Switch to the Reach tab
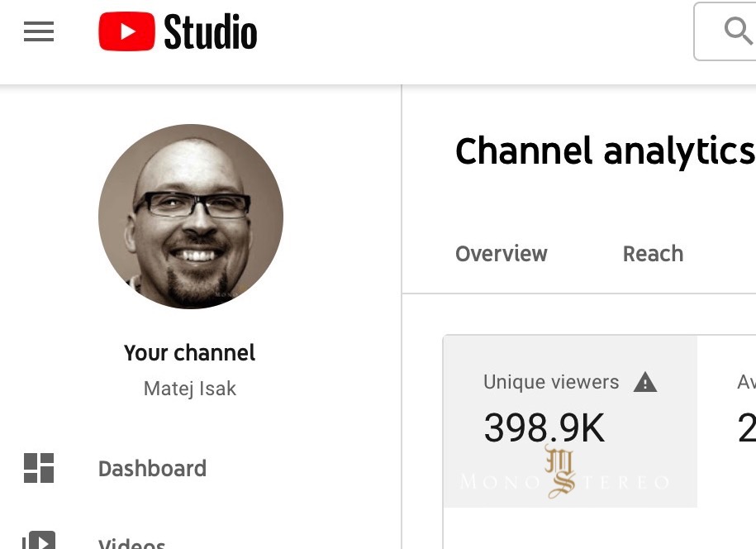 (653, 254)
